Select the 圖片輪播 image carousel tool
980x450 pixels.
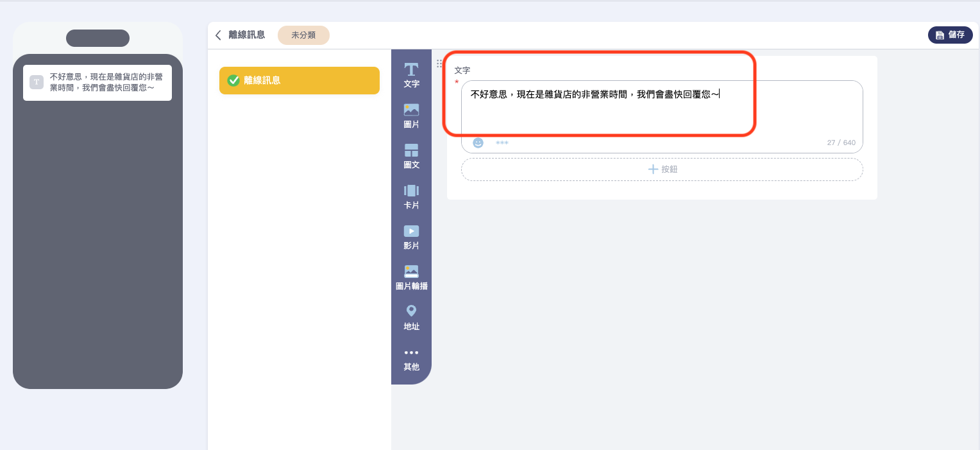(411, 277)
